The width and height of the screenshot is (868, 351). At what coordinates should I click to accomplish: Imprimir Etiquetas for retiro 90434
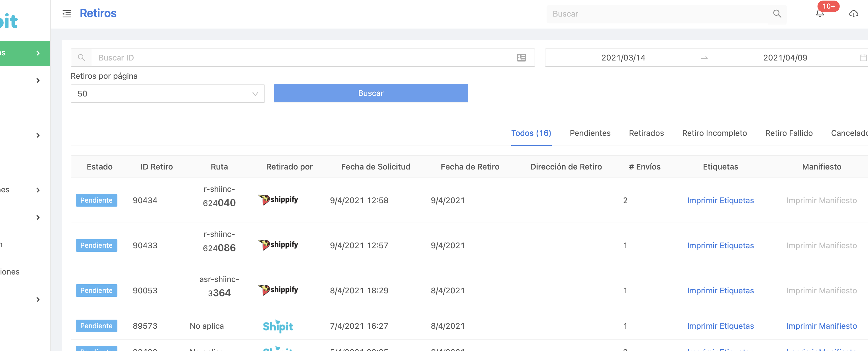(x=720, y=201)
